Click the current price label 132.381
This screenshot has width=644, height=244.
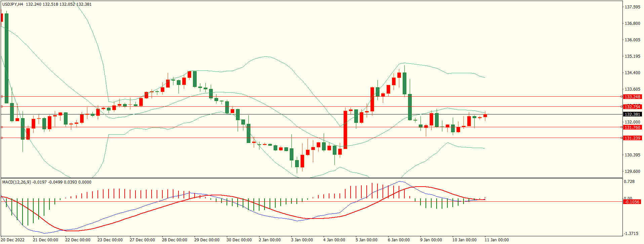(x=632, y=114)
